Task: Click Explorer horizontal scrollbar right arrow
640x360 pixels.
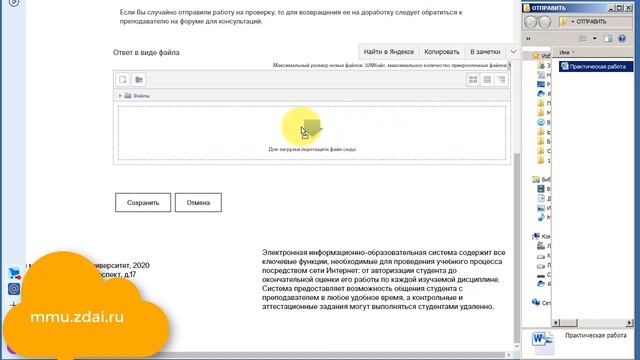Action: 630,323
